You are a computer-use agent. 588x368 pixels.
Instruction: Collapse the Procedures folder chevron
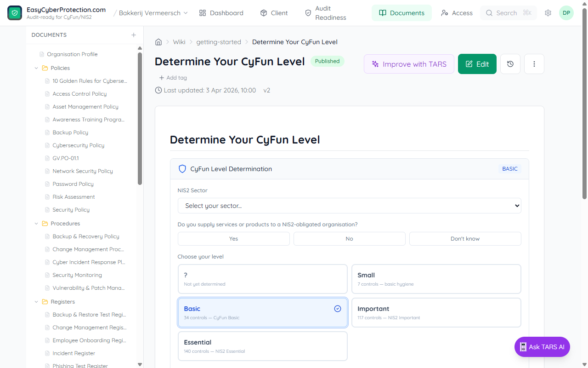pos(36,224)
